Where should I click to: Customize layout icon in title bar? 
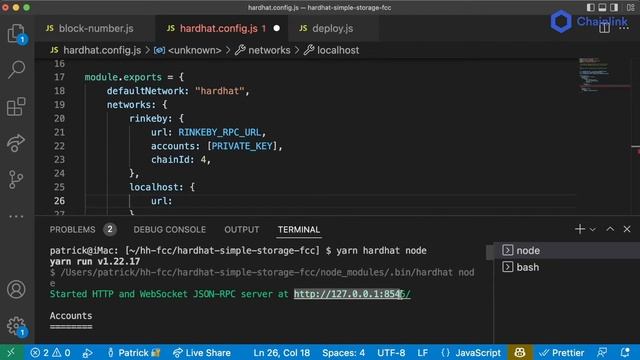tap(631, 7)
